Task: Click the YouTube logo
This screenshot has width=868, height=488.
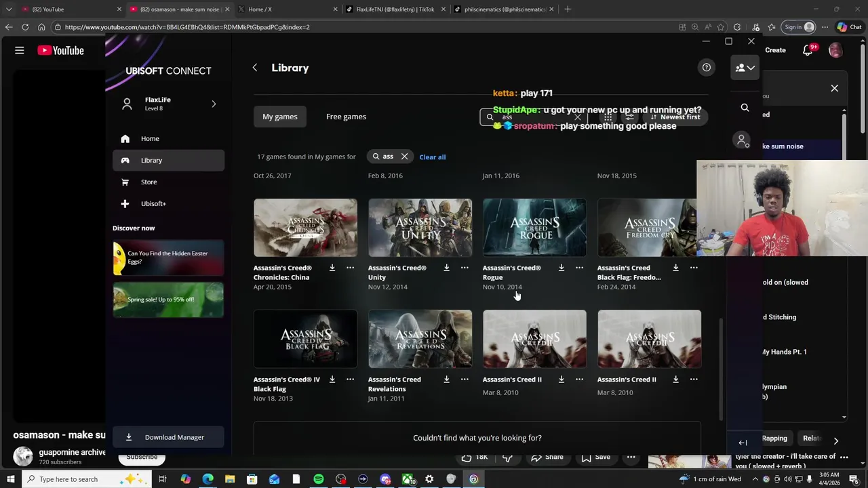Action: (61, 50)
